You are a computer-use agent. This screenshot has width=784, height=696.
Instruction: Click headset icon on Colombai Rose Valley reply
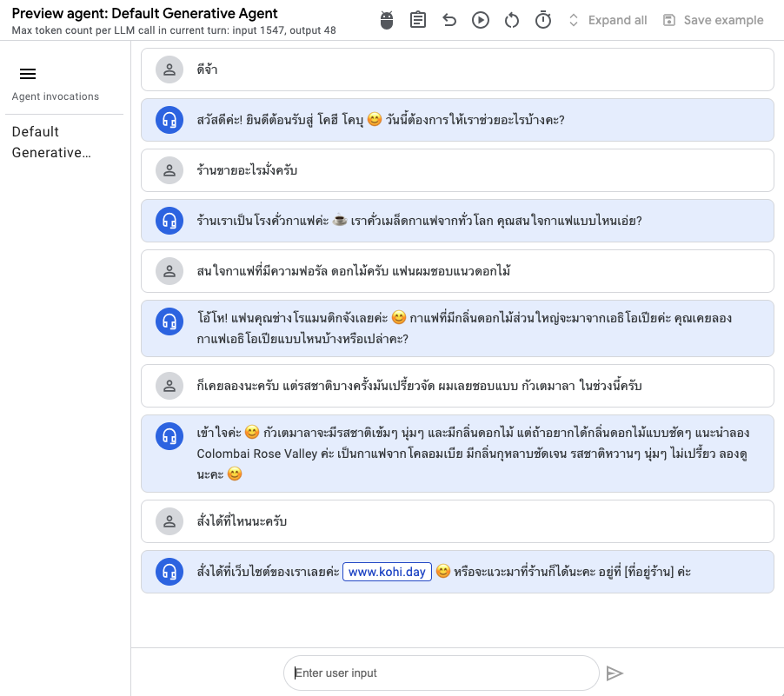(x=169, y=436)
